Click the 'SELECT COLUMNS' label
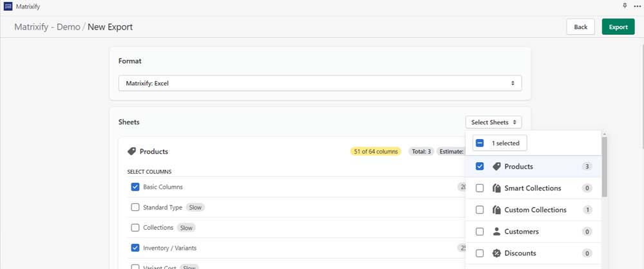 (149, 172)
